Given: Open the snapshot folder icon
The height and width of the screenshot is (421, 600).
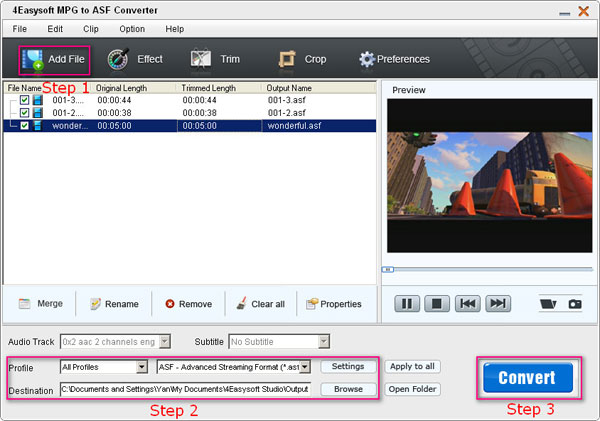Looking at the screenshot, I should (548, 304).
